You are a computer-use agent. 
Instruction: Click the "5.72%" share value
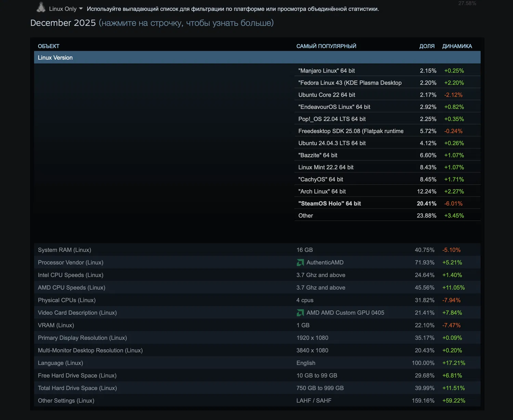click(x=428, y=131)
